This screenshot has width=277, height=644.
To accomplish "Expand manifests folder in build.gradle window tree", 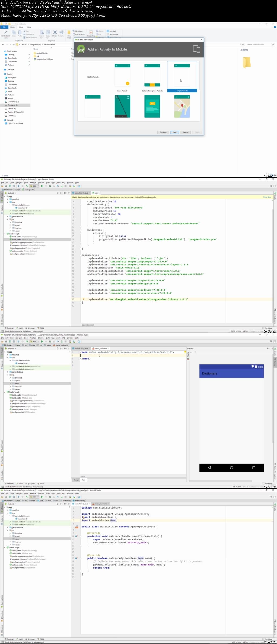I will click(x=7, y=199).
